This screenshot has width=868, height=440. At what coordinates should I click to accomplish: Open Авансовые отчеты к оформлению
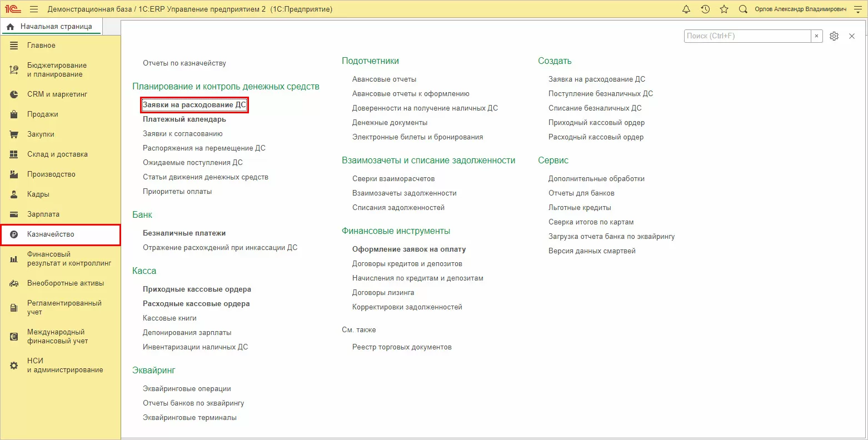[x=411, y=94]
